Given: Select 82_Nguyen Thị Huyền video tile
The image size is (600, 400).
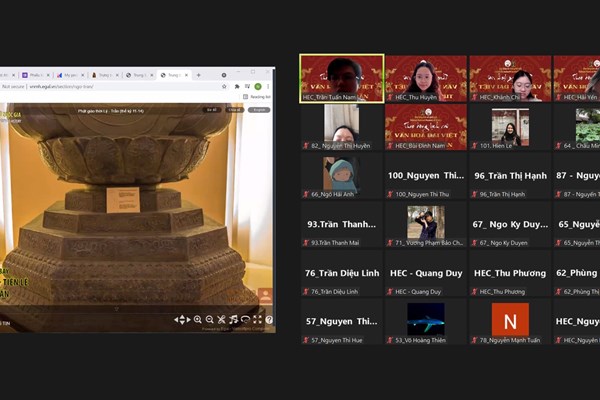Looking at the screenshot, I should tap(341, 127).
